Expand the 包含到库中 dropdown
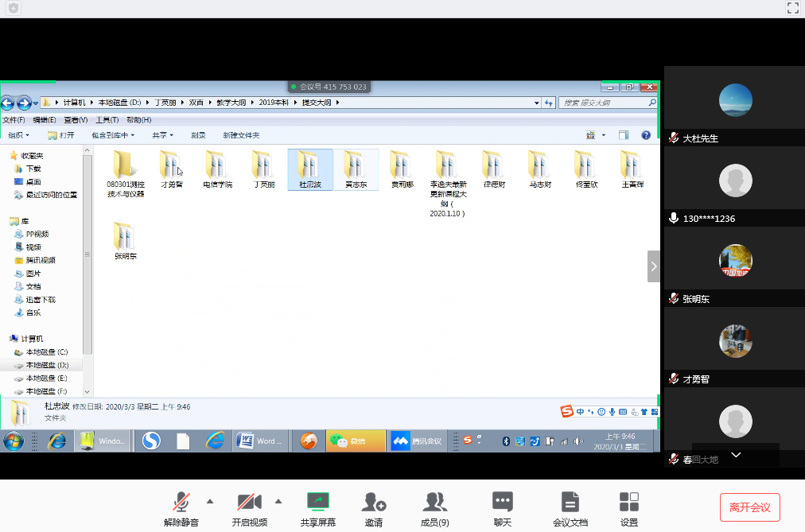The height and width of the screenshot is (532, 805). (x=113, y=135)
